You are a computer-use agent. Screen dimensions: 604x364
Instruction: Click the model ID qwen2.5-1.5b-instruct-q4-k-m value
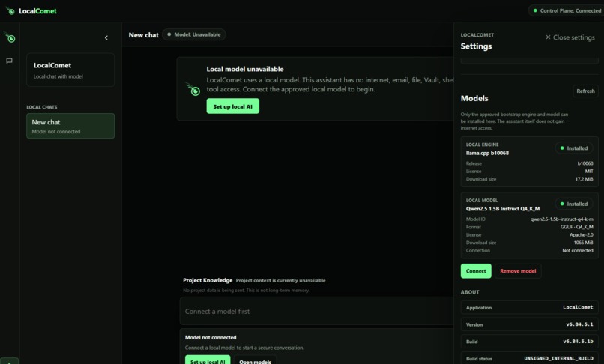pyautogui.click(x=561, y=219)
